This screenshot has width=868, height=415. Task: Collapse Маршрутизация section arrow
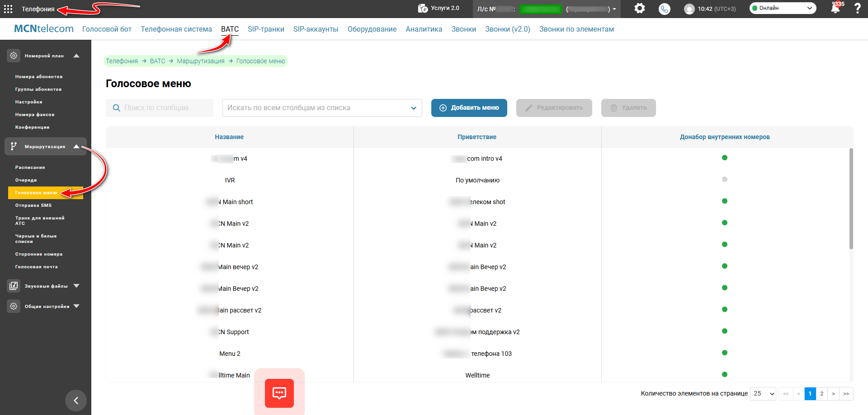coord(76,146)
